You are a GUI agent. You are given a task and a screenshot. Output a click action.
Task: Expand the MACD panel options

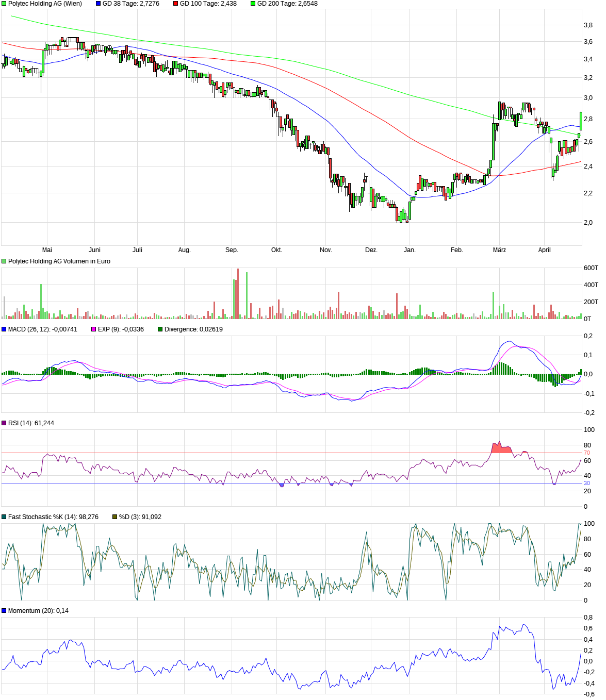(x=4, y=328)
